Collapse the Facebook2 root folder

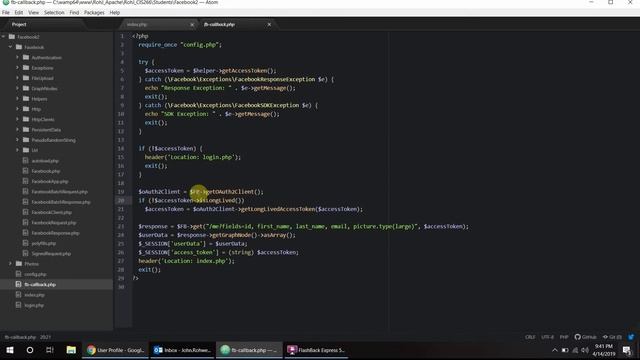pos(4,37)
